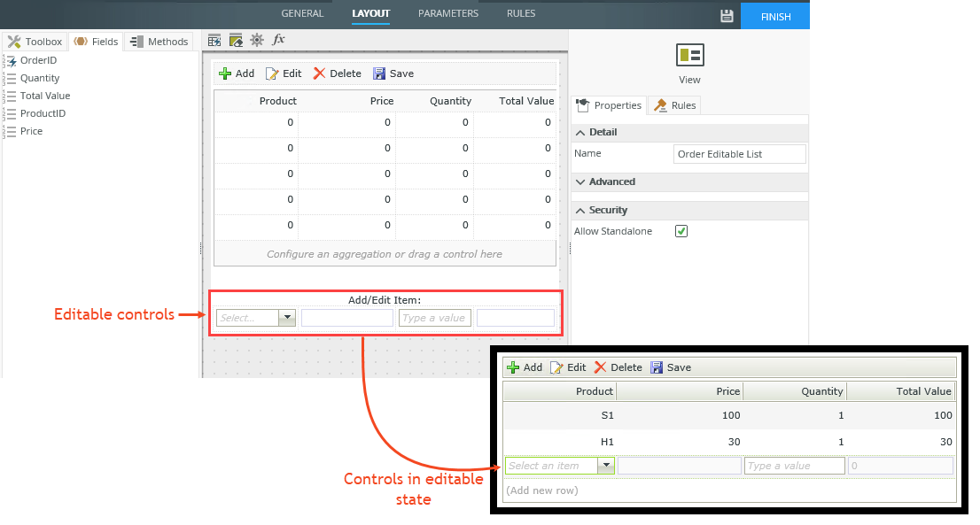This screenshot has width=980, height=525.
Task: Click the first table layout toolbar icon
Action: point(214,41)
